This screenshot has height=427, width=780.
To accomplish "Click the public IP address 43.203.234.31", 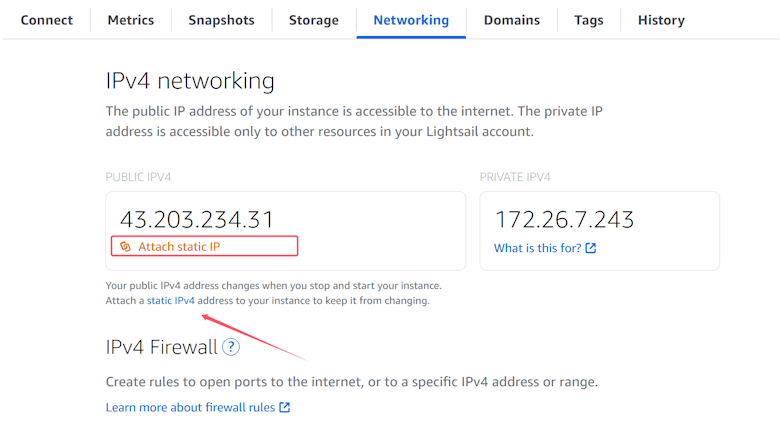I will 197,219.
